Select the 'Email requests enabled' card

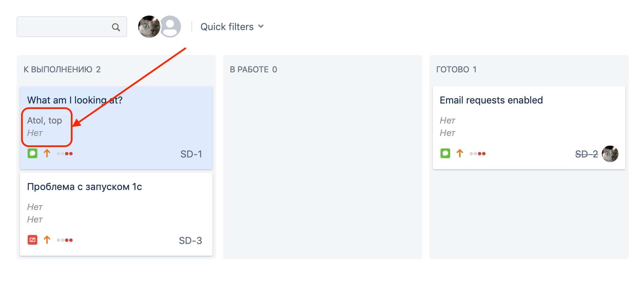coord(529,128)
